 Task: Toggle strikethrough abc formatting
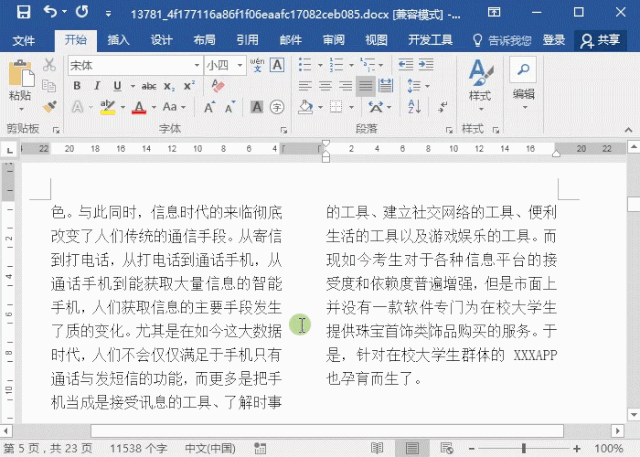point(149,86)
